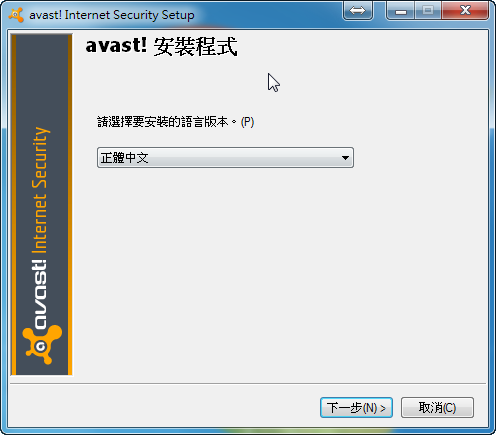Click the orange avast! logo in the sidebar
The width and height of the screenshot is (496, 435).
click(x=42, y=344)
